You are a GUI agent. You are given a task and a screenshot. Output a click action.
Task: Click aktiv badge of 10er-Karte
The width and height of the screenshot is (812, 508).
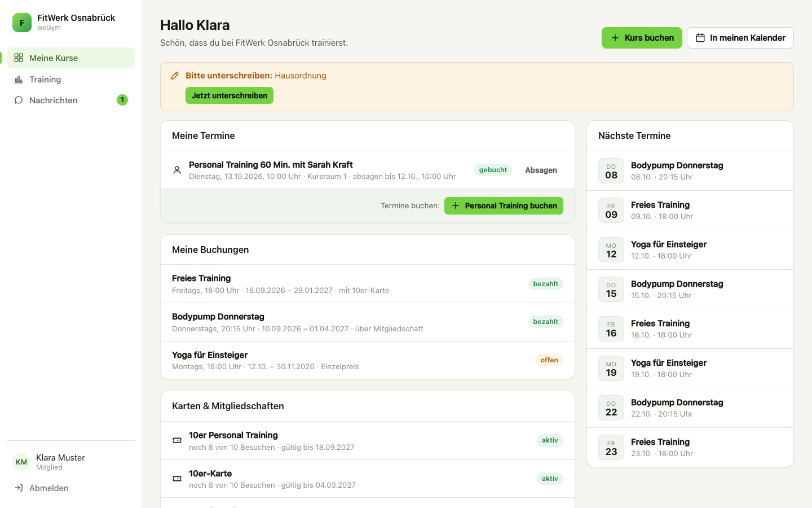550,479
